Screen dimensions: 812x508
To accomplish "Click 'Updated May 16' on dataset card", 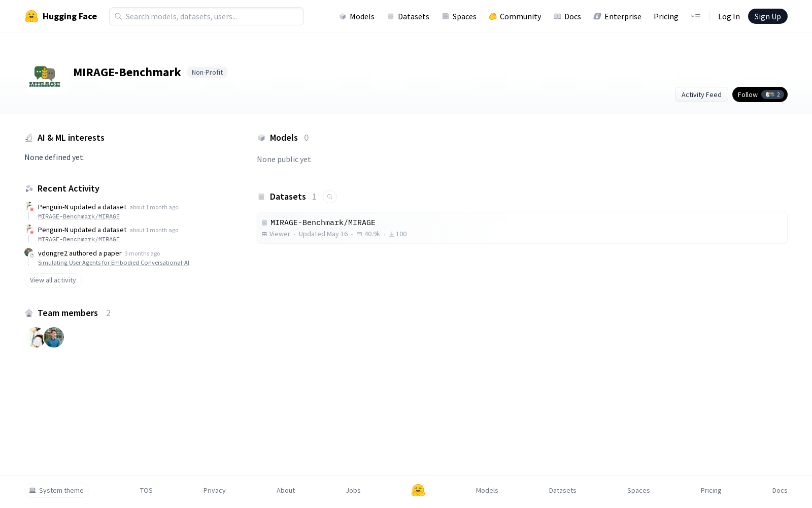I will 323,234.
